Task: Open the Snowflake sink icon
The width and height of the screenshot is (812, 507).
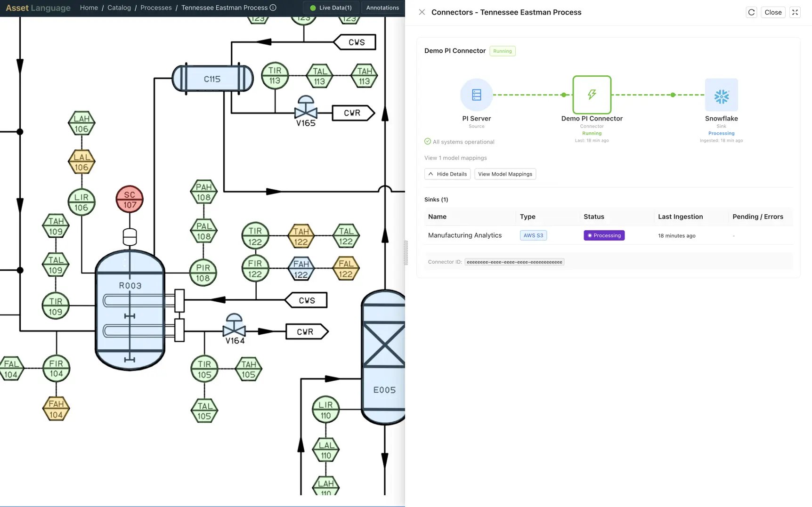Action: (721, 95)
